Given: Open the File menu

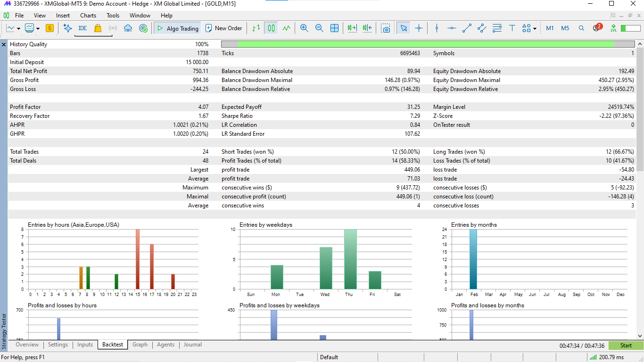Looking at the screenshot, I should 19,16.
